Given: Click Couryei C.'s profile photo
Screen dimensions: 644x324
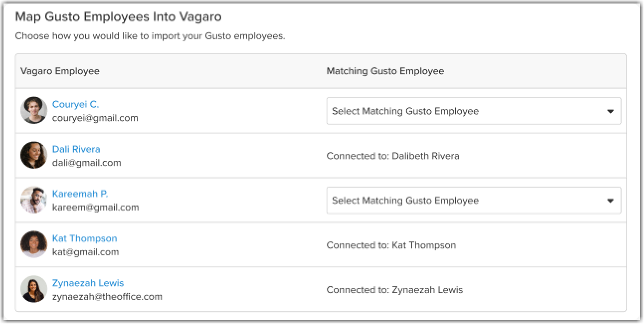Looking at the screenshot, I should [33, 110].
